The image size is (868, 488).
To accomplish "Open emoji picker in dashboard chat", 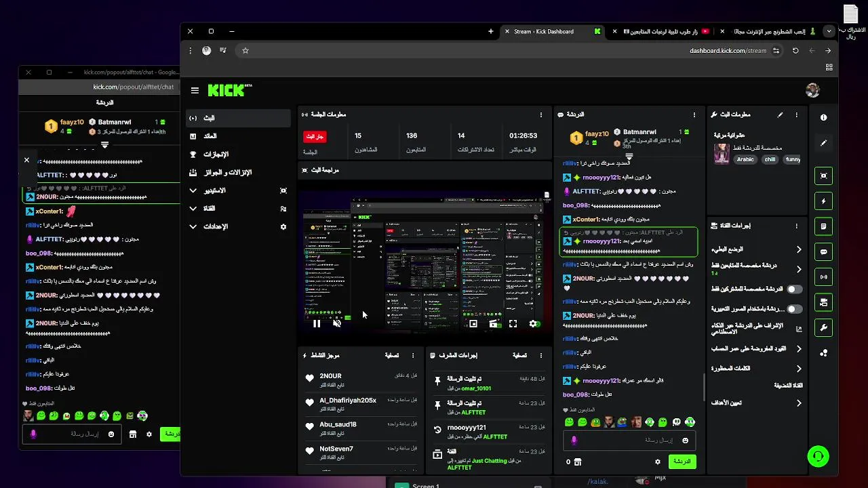I will [x=685, y=441].
